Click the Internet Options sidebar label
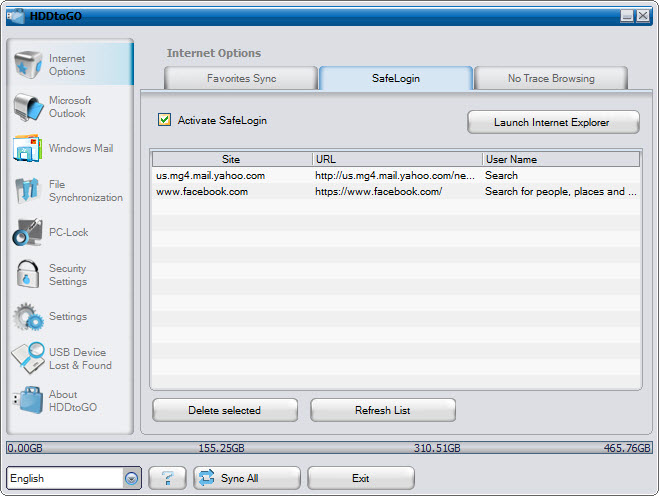Viewport: 659px width, 496px height. click(x=67, y=65)
